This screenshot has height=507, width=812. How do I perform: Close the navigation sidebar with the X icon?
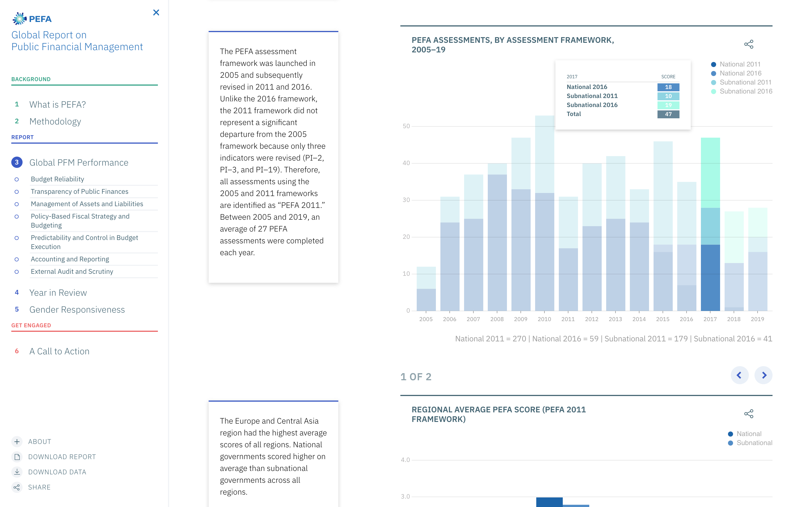click(156, 12)
